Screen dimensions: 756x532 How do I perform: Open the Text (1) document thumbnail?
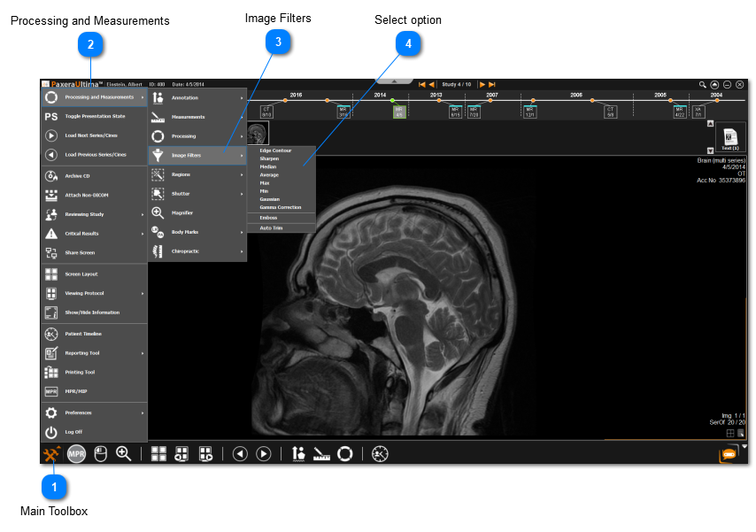point(731,139)
